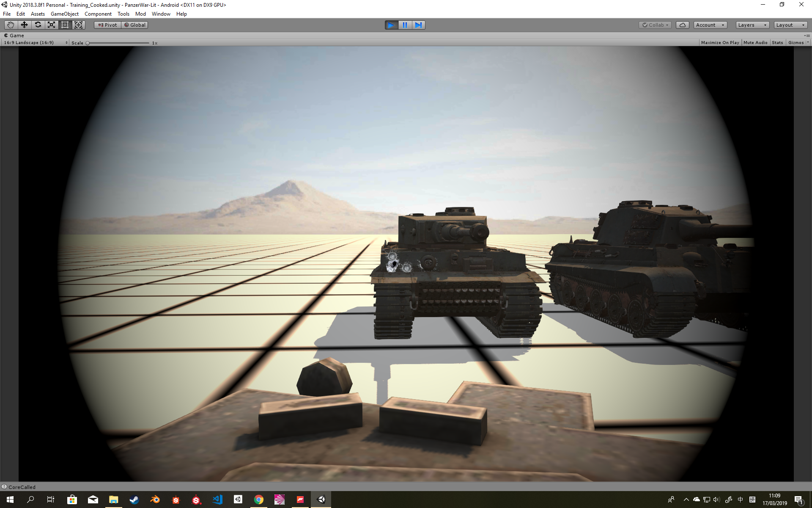The image size is (812, 508).
Task: Toggle the Pivot handle position
Action: [x=107, y=25]
